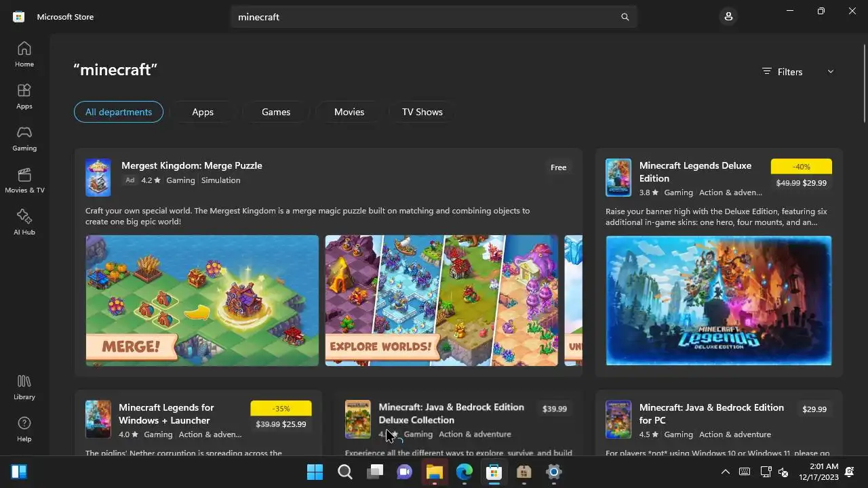Open the Help section
This screenshot has width=868, height=488.
(x=24, y=429)
